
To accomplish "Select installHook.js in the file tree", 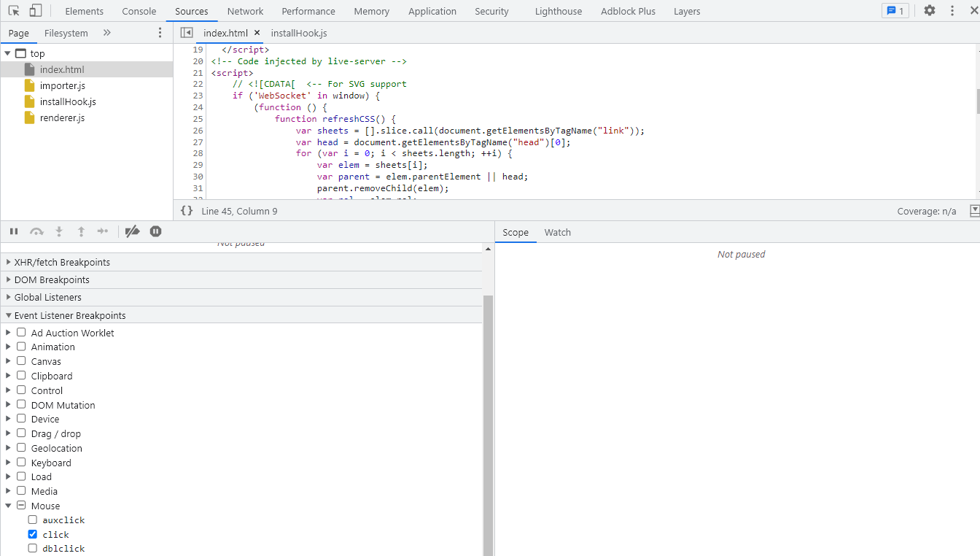I will 86,101.
